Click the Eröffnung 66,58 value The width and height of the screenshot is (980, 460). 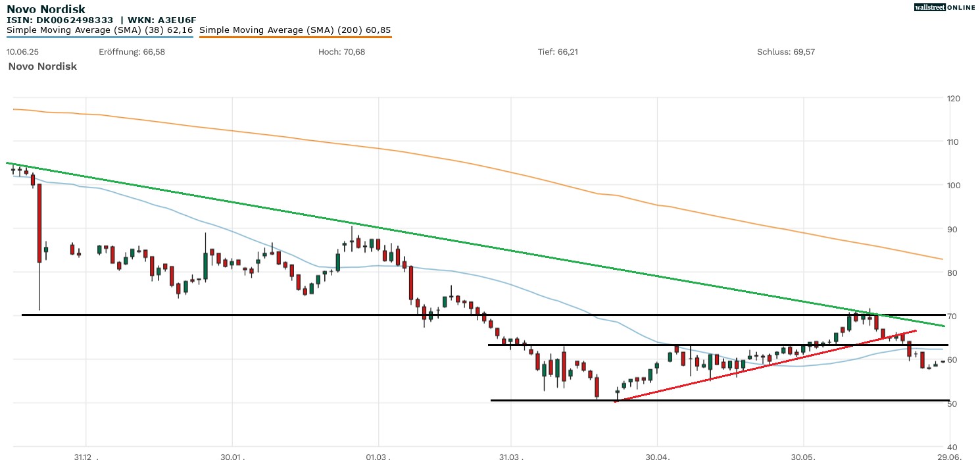(132, 52)
